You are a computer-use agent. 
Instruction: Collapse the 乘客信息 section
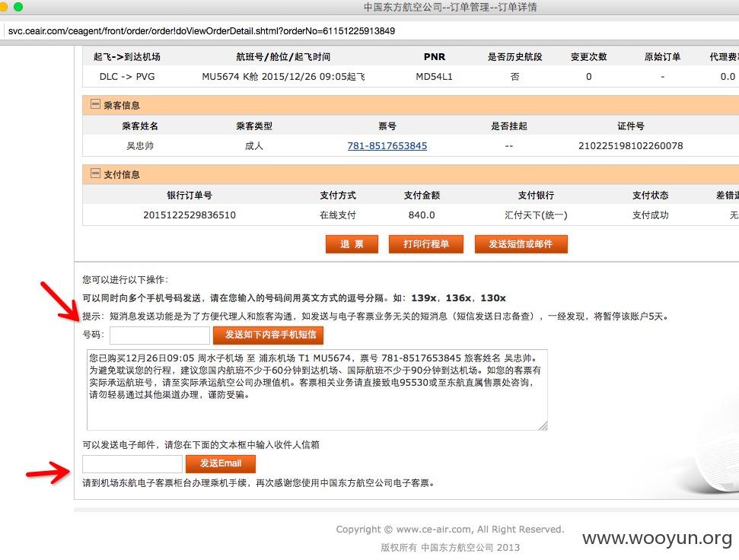point(95,104)
